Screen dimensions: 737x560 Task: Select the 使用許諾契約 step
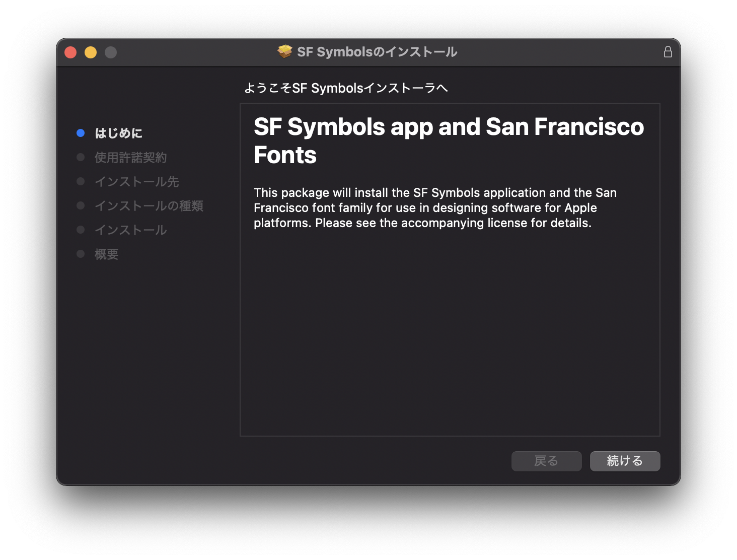130,157
